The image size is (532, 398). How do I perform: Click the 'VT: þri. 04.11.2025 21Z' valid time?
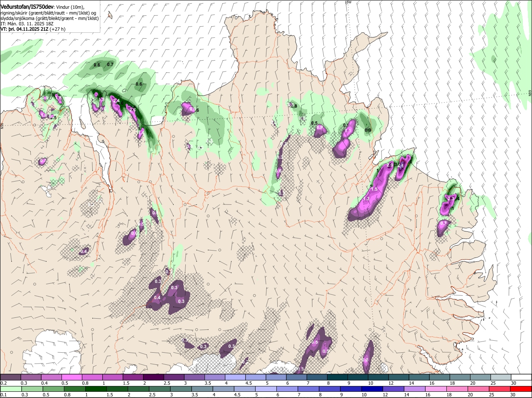coord(24,29)
